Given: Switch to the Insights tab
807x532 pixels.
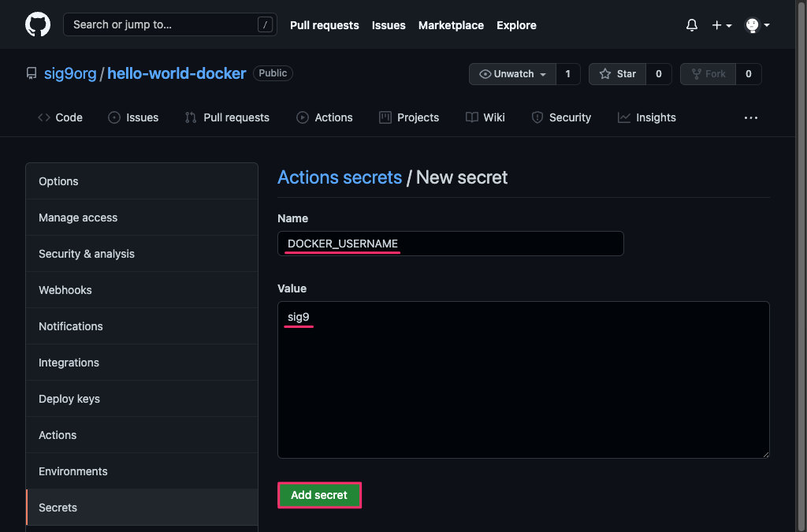Looking at the screenshot, I should click(x=647, y=117).
